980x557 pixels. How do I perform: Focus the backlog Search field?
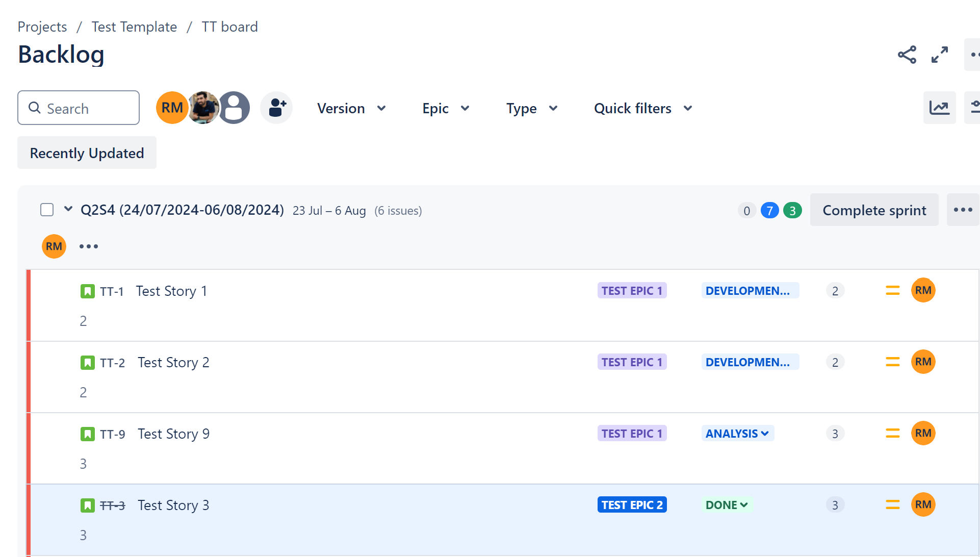[79, 108]
